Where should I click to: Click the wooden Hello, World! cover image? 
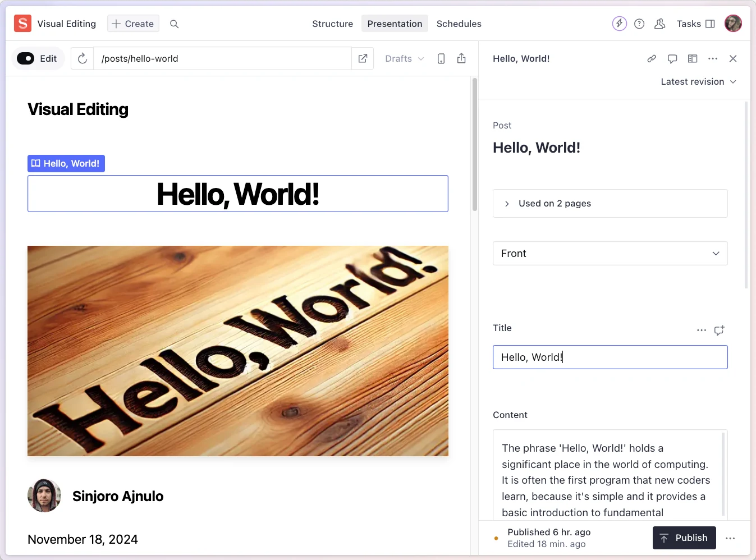coord(238,351)
